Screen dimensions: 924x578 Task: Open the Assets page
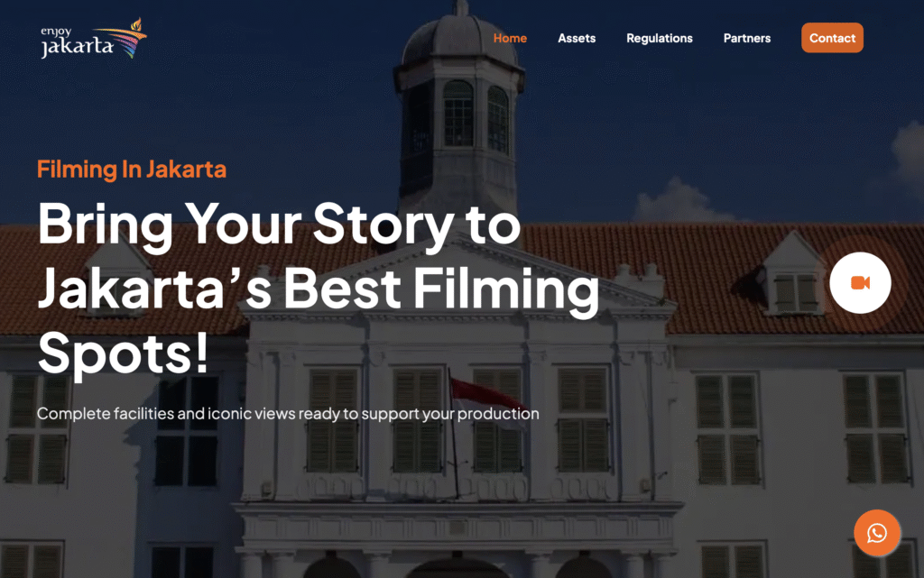(577, 38)
